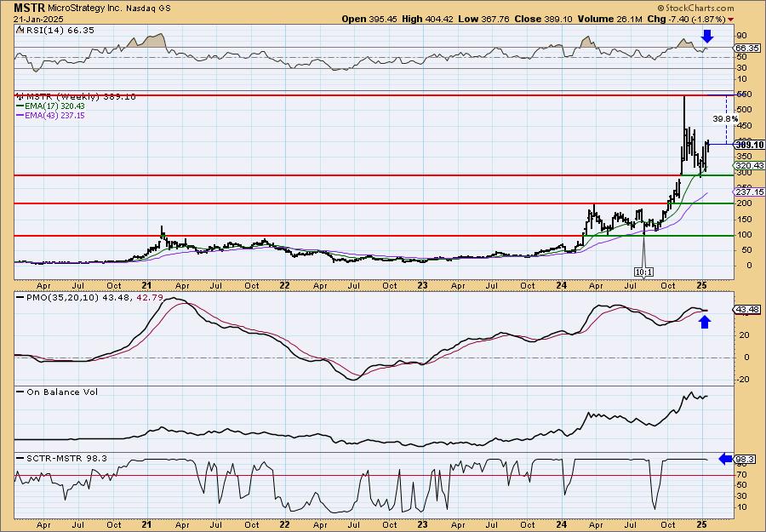766x532 pixels.
Task: Click the 43.48 PMO value tag on right axis
Action: [748, 310]
